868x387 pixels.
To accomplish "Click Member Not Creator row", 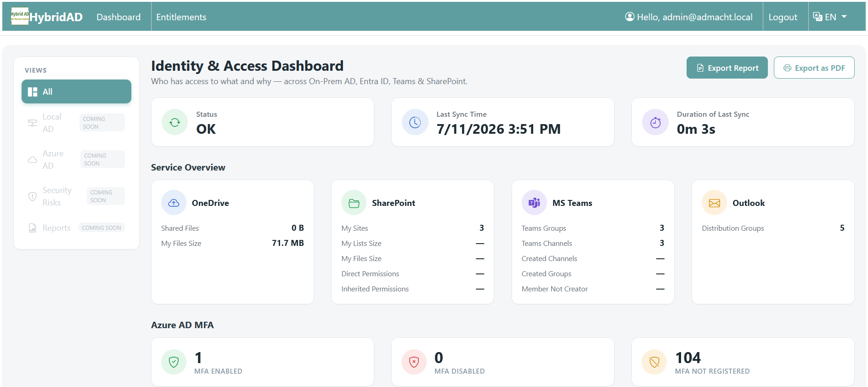I will pos(593,289).
